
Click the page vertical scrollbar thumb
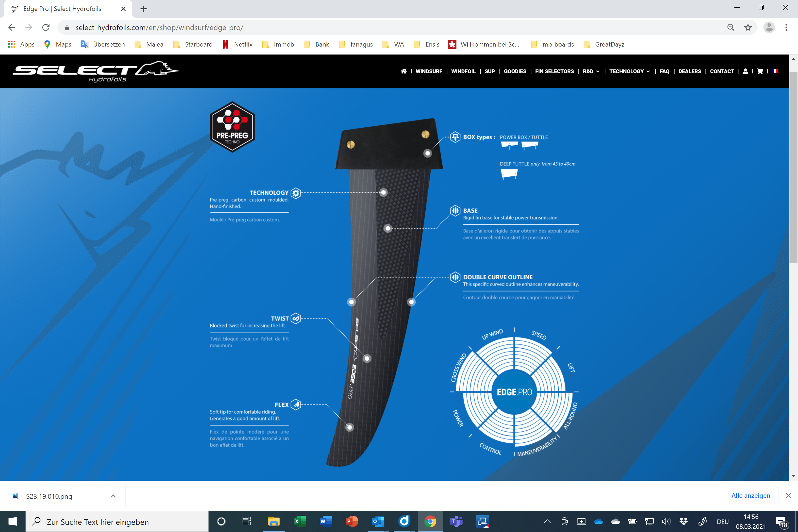pos(793,167)
